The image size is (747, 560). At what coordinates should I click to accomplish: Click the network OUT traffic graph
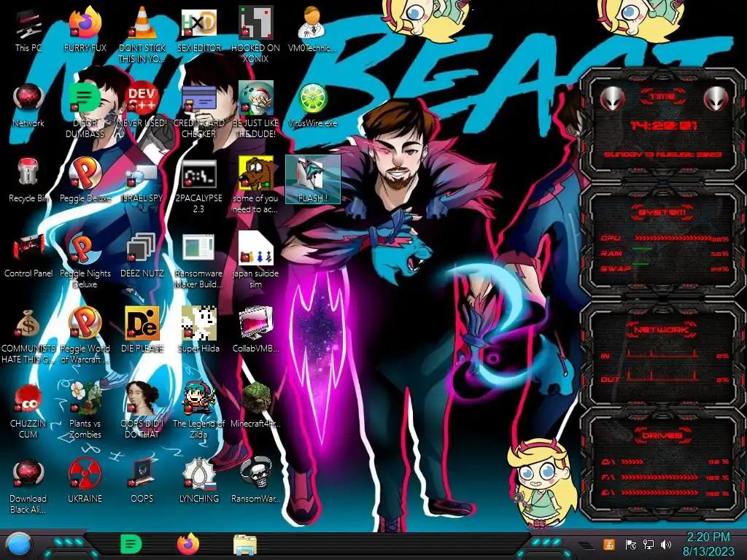coord(662,376)
